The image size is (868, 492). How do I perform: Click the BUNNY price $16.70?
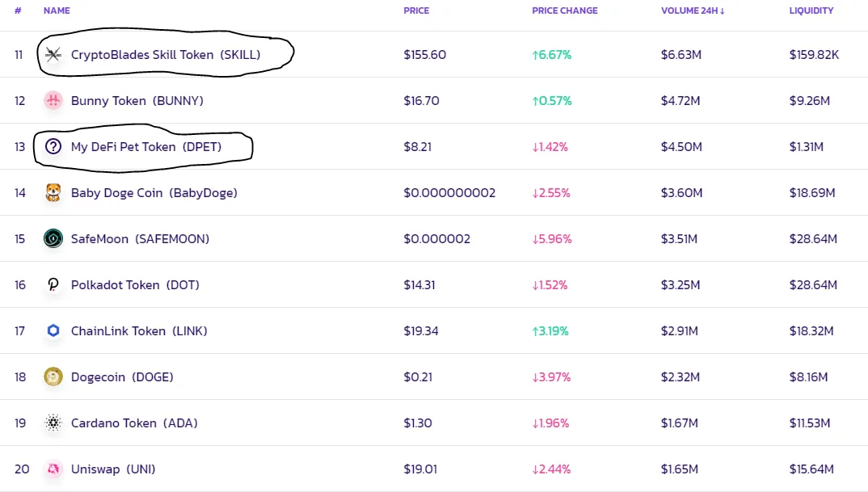tap(421, 101)
